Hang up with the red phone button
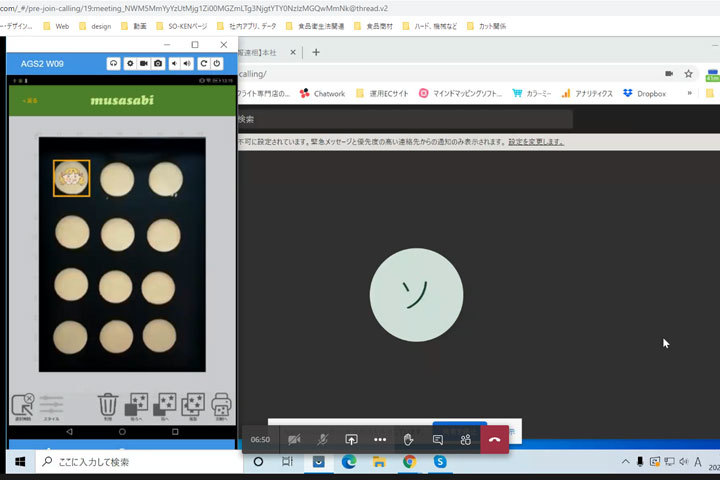Viewport: 720px width, 480px height. (495, 440)
